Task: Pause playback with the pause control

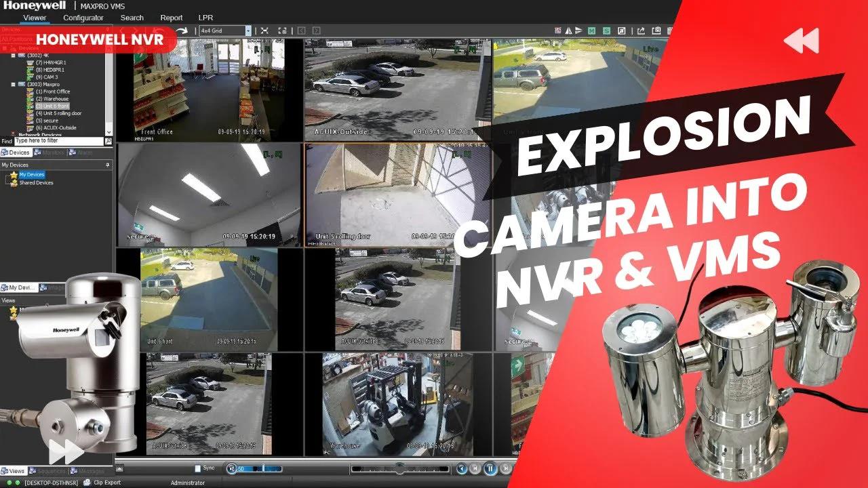Action: click(x=490, y=468)
